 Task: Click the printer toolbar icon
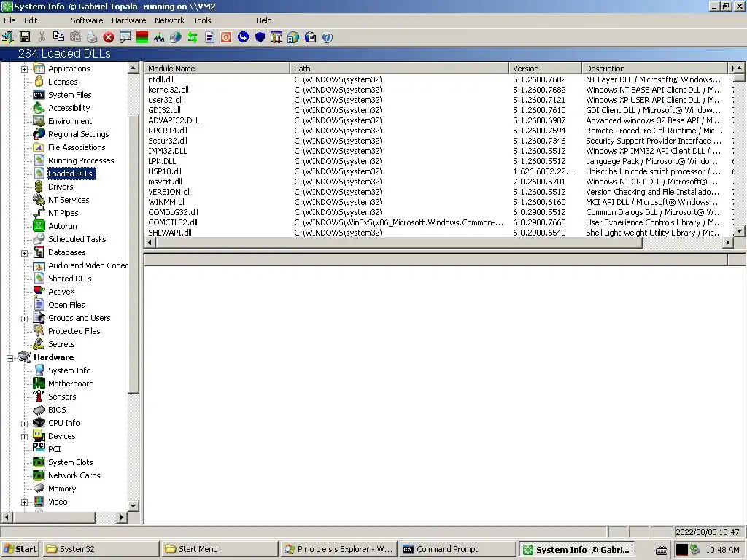92,37
